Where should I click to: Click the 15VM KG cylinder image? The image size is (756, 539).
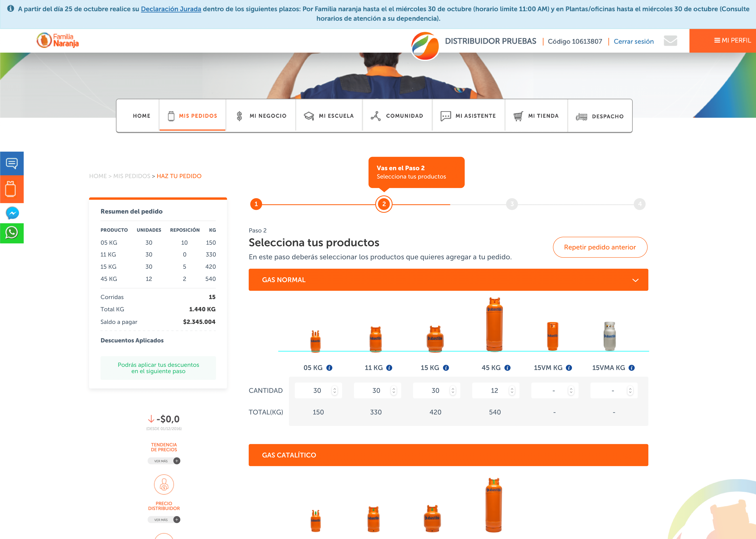click(553, 336)
